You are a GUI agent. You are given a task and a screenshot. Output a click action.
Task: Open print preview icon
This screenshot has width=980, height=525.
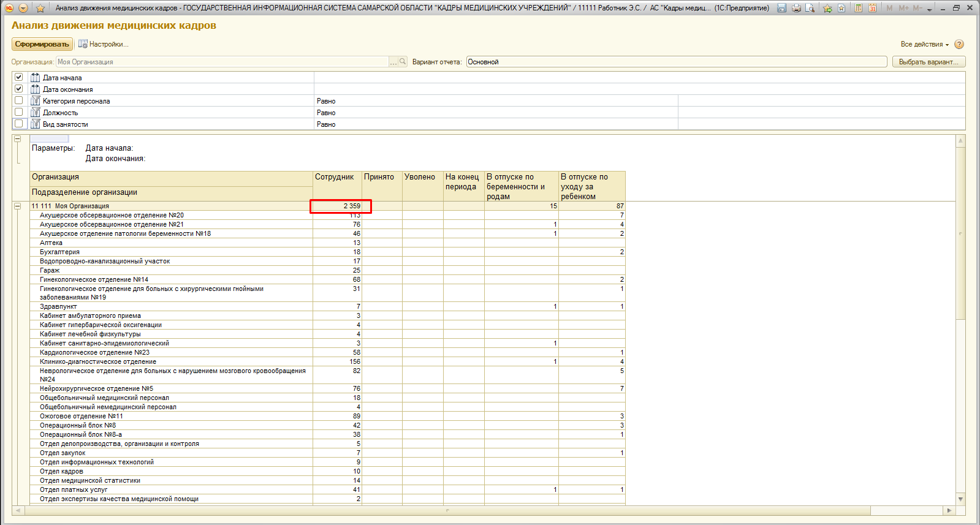point(810,8)
